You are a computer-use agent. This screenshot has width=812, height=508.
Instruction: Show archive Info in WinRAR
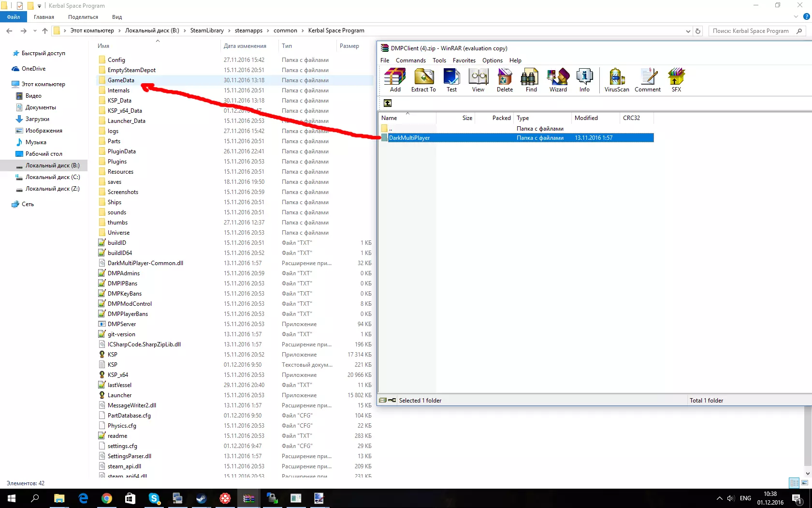point(584,80)
